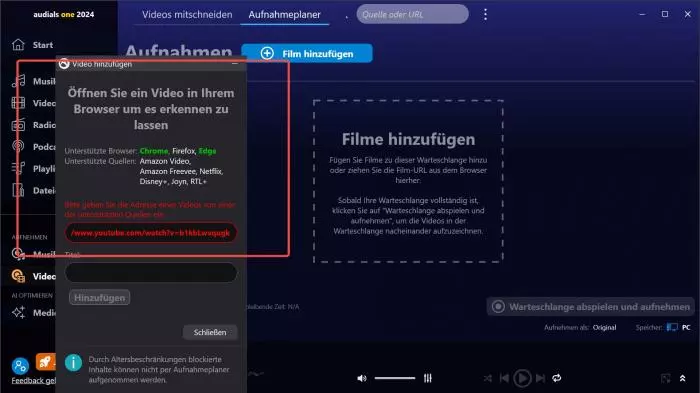This screenshot has width=700, height=393.
Task: Click the Quelle oder URL search field
Action: coord(412,14)
